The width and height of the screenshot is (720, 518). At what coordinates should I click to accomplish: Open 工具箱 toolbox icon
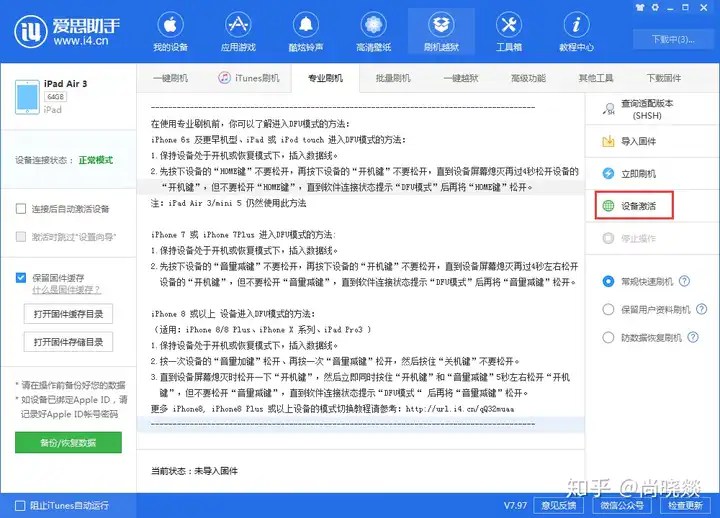pos(509,25)
